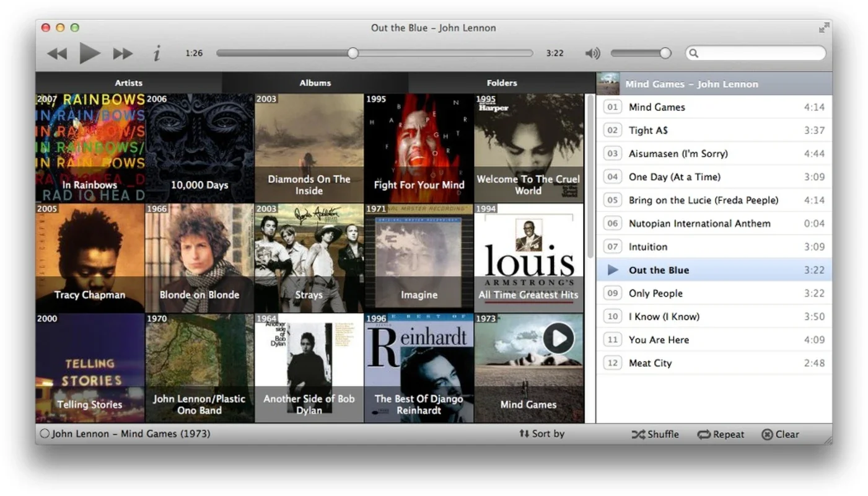Screen dimensions: 868x496
Task: Select the track One Day (At a Time)
Action: click(x=714, y=177)
